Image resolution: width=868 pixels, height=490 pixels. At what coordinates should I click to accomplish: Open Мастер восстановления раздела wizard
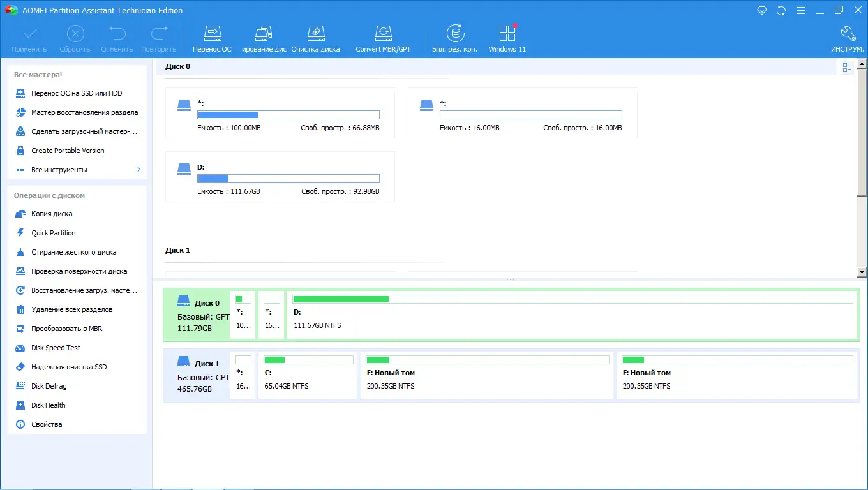point(77,112)
